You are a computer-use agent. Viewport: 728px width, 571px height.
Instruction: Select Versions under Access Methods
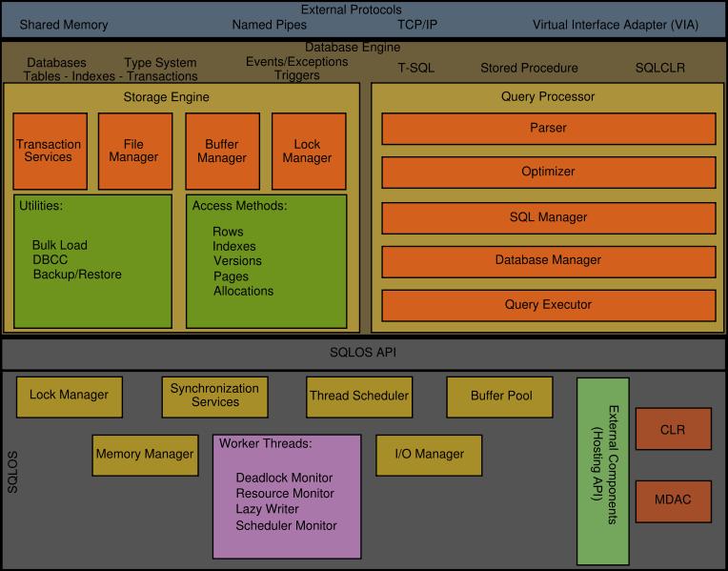[237, 261]
